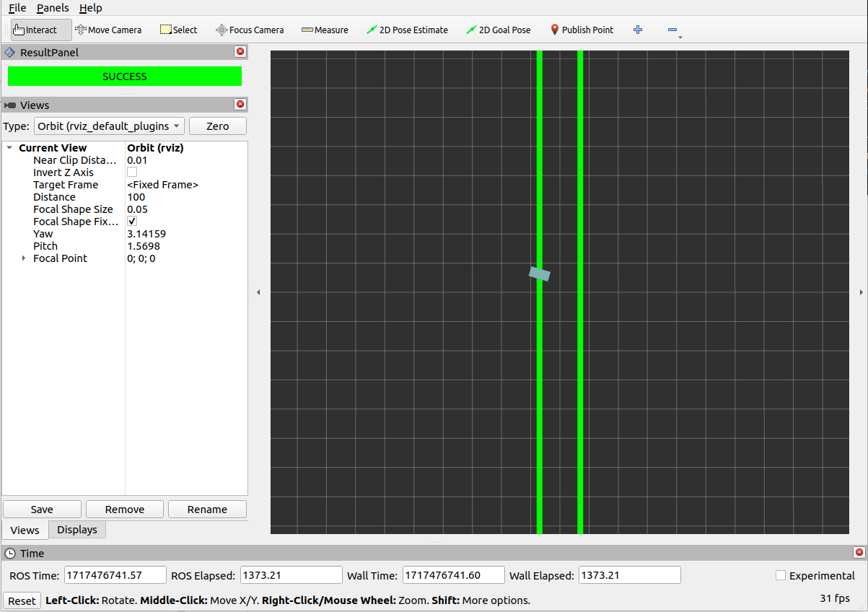Uncheck the Focal Shape Fixed Size checkbox
This screenshot has width=868, height=612.
tap(132, 222)
